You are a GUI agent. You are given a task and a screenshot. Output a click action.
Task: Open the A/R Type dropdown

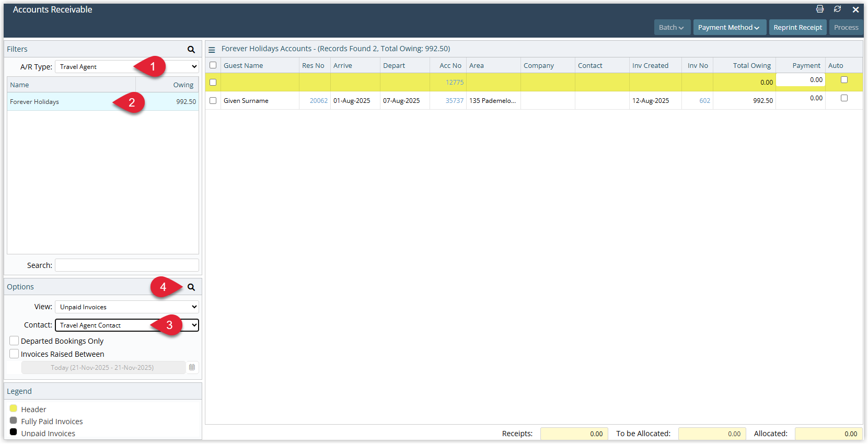pyautogui.click(x=127, y=67)
